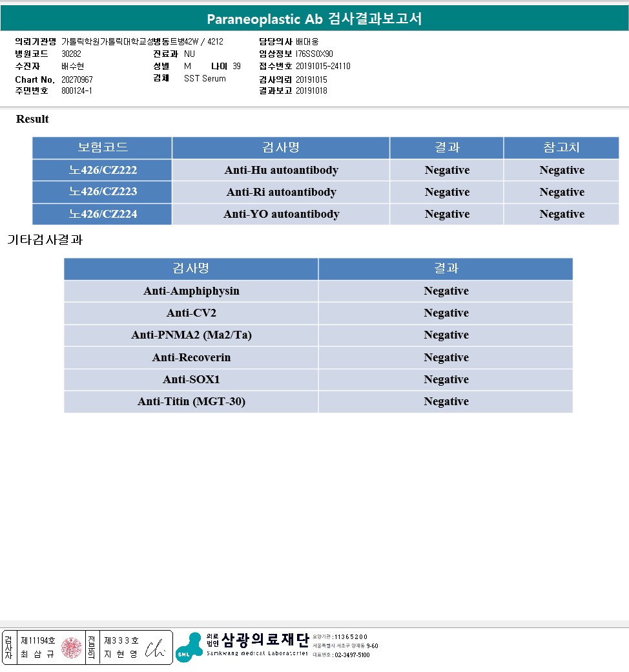Click Negative result for Anti-Titin (MGT-30)
Image resolution: width=629 pixels, height=672 pixels.
click(x=446, y=401)
